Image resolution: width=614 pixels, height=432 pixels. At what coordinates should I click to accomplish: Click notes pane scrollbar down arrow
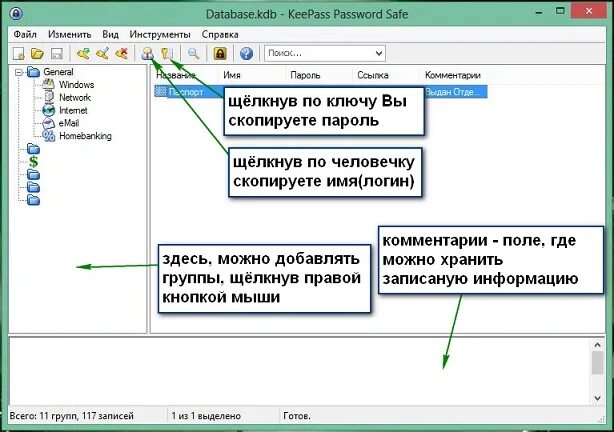click(x=597, y=398)
